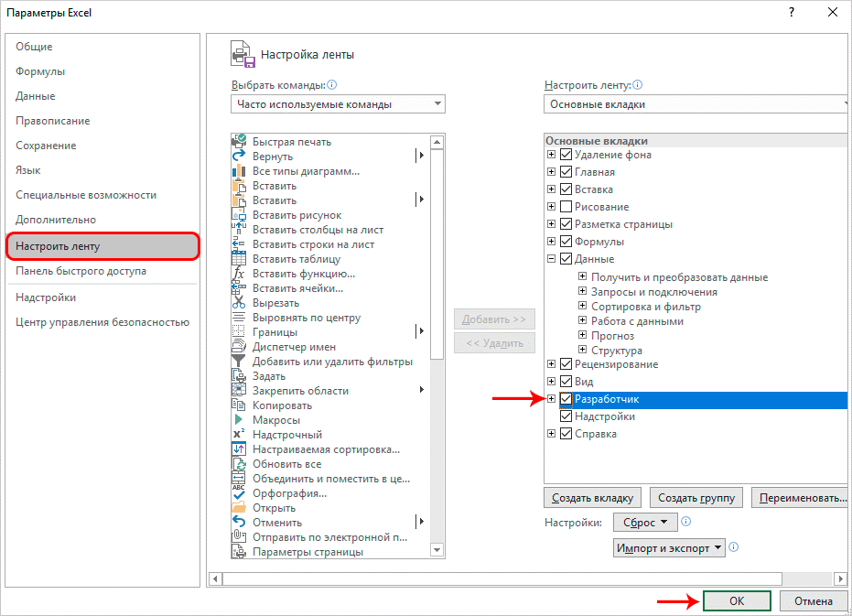Click the Spelling check icon
Viewport: 852px width, 616px height.
pyautogui.click(x=240, y=493)
